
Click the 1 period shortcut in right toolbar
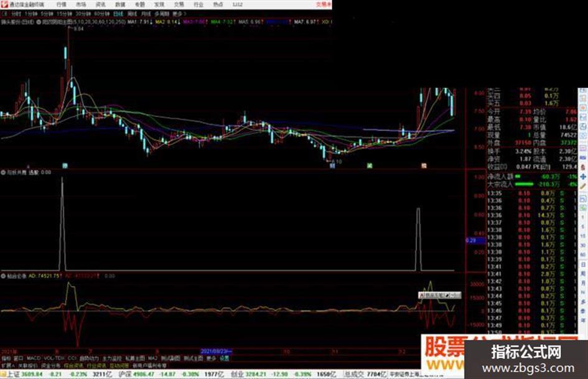coord(583,217)
